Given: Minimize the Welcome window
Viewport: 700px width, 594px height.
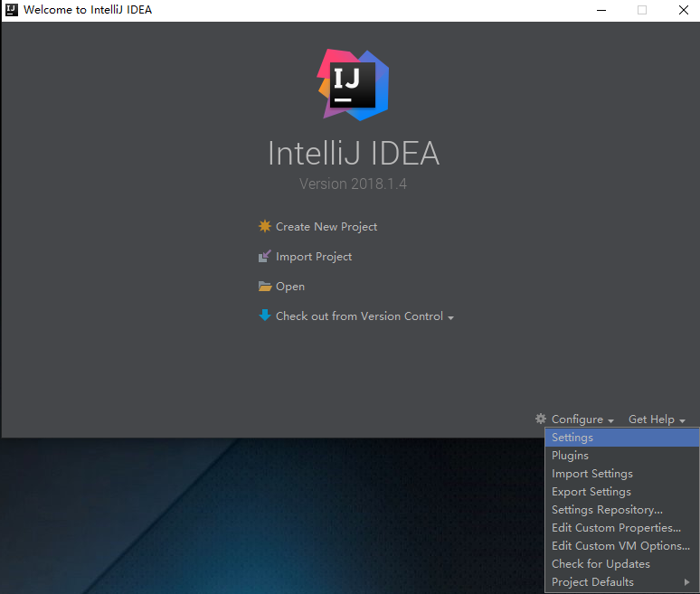Looking at the screenshot, I should [601, 10].
